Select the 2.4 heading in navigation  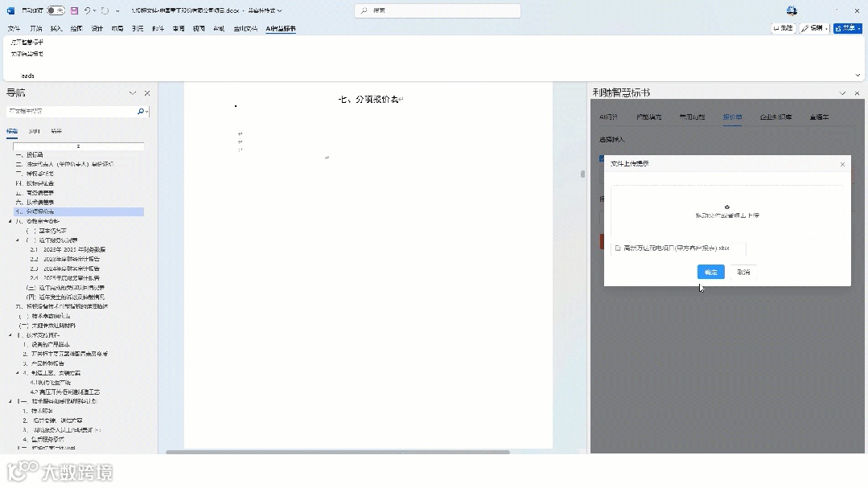click(x=65, y=277)
